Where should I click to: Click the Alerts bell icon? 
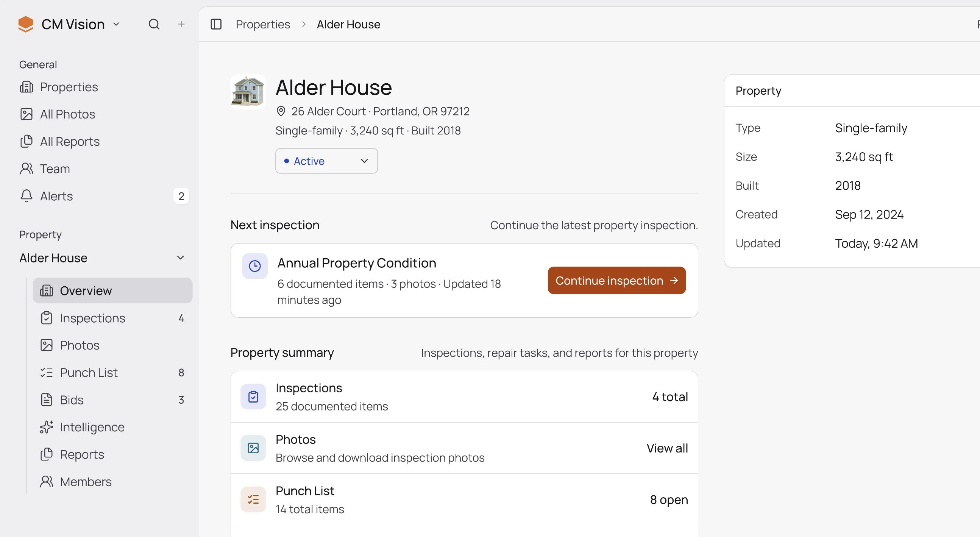pyautogui.click(x=27, y=196)
